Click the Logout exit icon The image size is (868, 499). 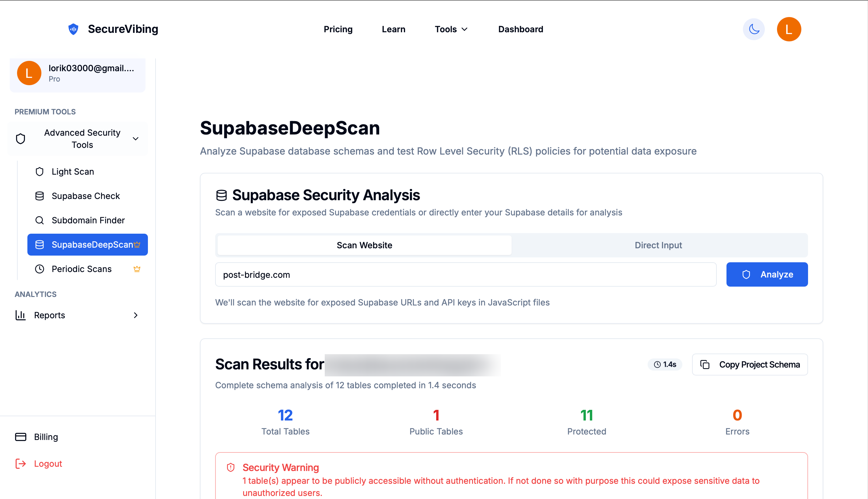point(21,463)
